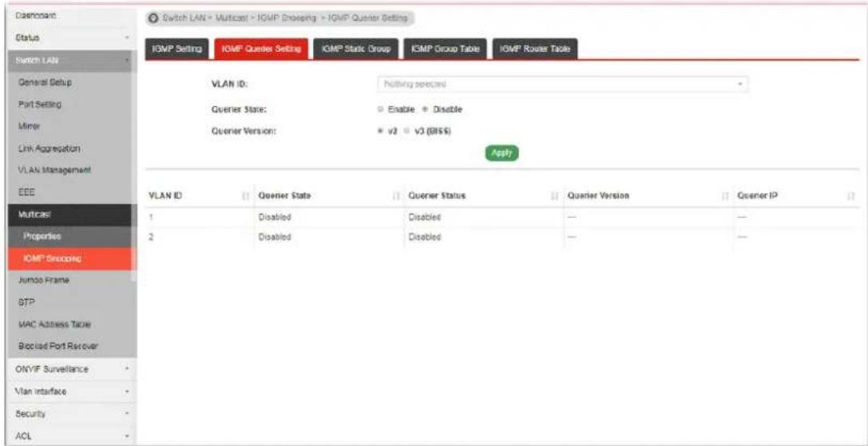Open the VLAN ID dropdown
Screen dimensions: 868x446
[562, 84]
